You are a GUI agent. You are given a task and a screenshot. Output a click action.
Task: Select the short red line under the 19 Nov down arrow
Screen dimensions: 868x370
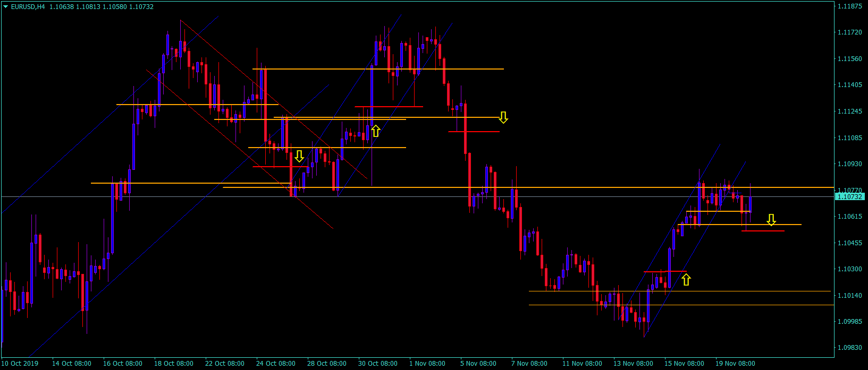[763, 231]
